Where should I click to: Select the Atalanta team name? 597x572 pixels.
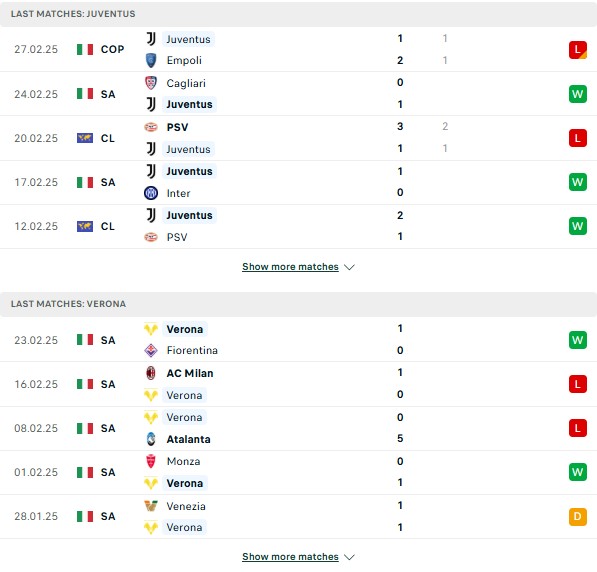(x=188, y=439)
